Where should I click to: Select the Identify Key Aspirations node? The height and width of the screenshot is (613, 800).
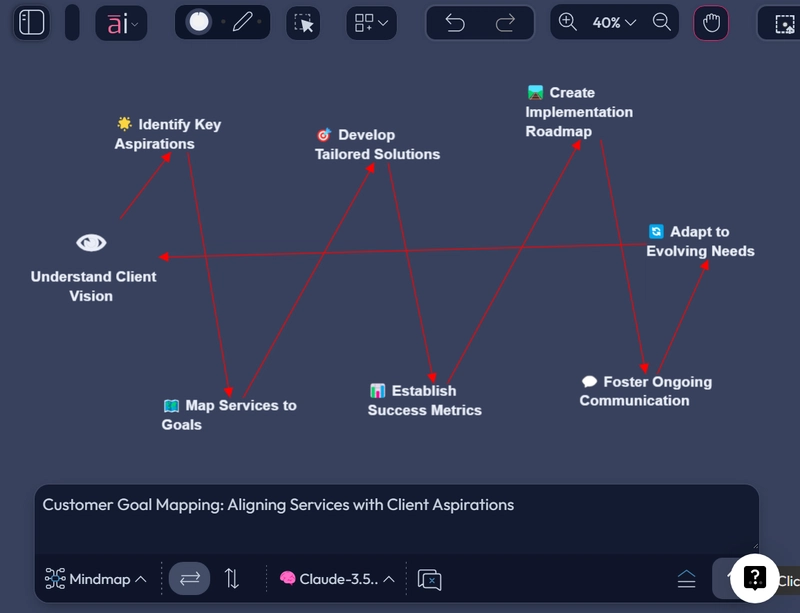click(x=168, y=134)
